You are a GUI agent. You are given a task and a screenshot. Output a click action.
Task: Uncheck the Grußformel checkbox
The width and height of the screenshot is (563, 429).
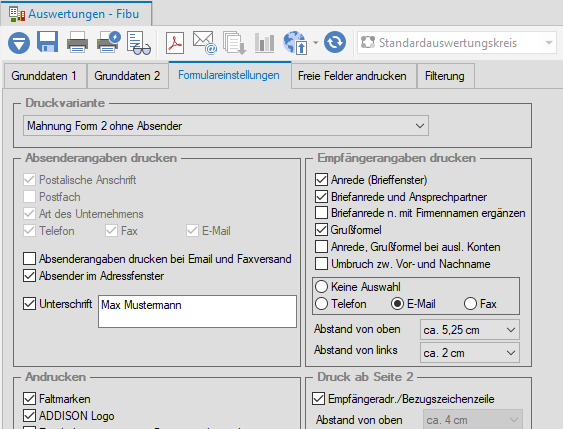click(321, 230)
